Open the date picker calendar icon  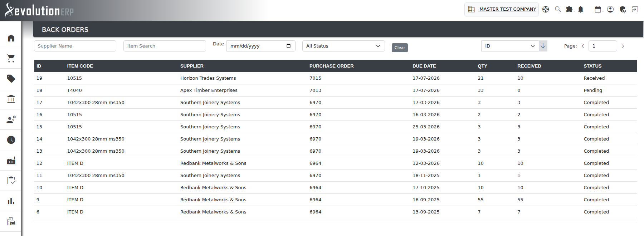click(x=288, y=46)
